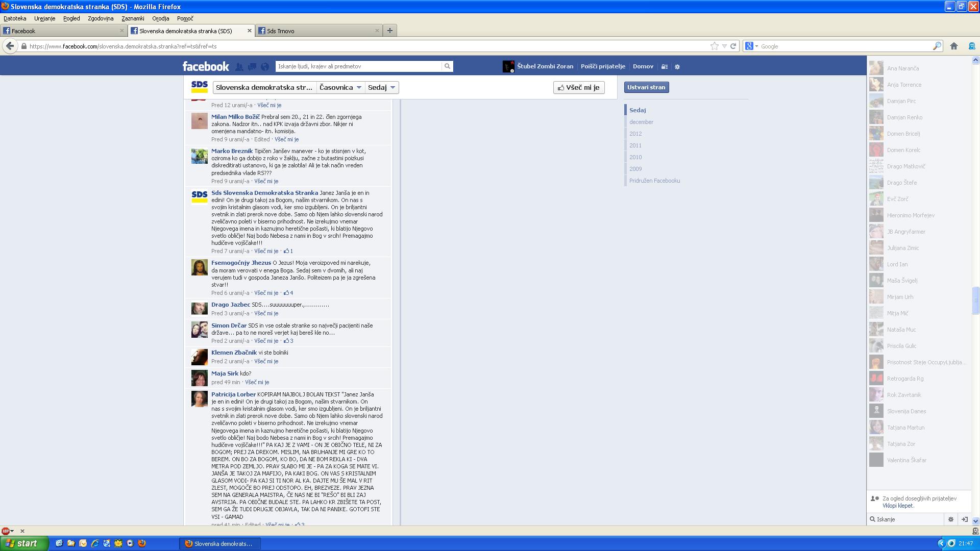Open Firefox URL history dropdown arrow
This screenshot has height=551, width=980.
pyautogui.click(x=724, y=46)
